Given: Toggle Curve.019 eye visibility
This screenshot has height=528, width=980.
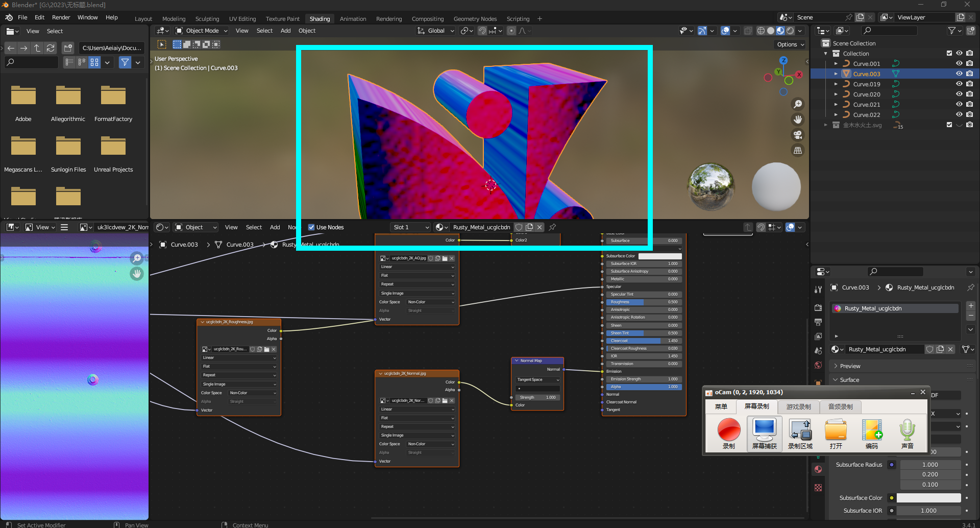Looking at the screenshot, I should (x=959, y=84).
